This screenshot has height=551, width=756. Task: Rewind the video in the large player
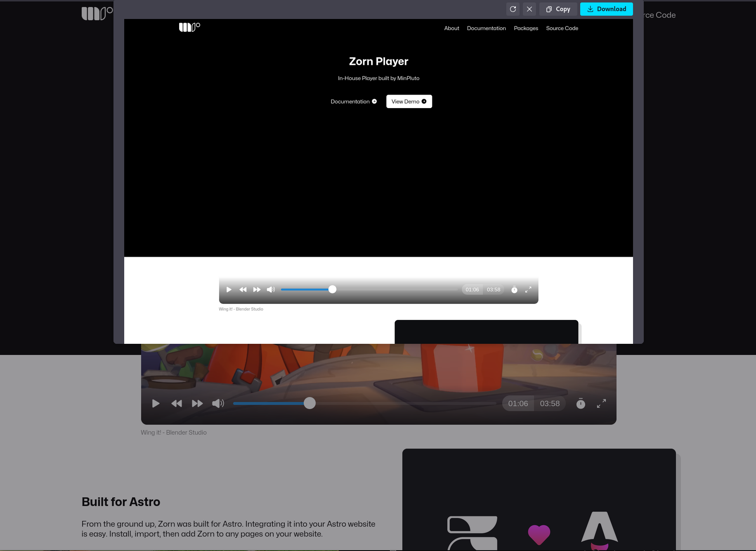[177, 404]
